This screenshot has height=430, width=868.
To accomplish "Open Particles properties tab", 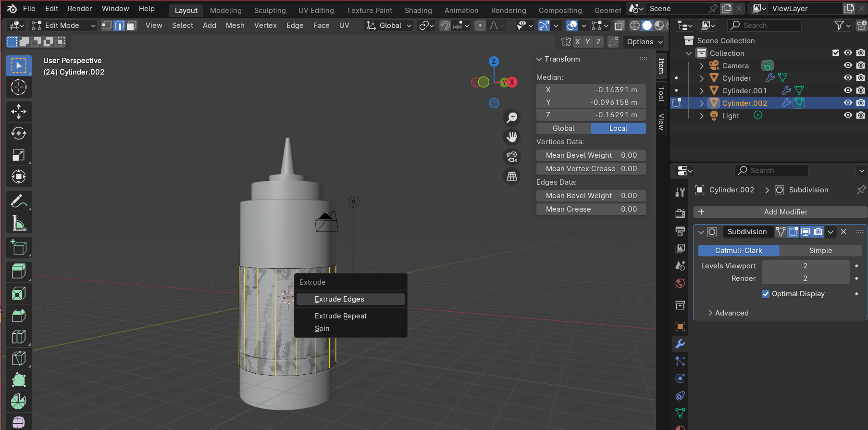I will tap(680, 361).
